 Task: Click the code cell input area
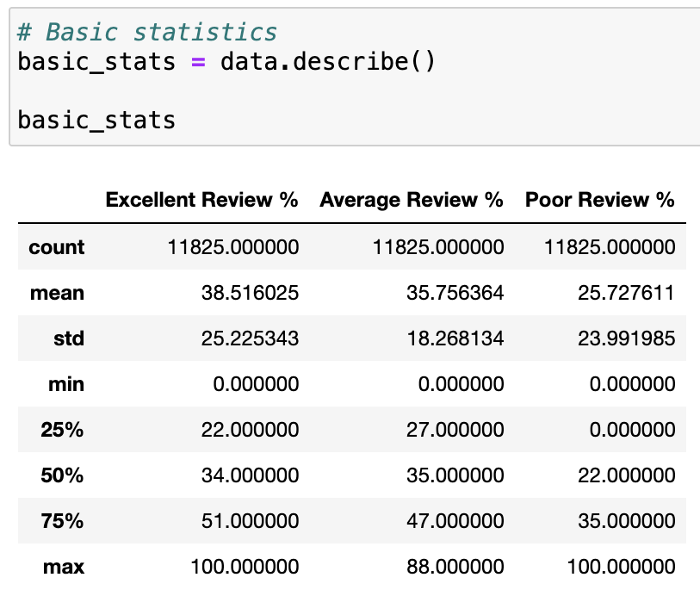[355, 77]
